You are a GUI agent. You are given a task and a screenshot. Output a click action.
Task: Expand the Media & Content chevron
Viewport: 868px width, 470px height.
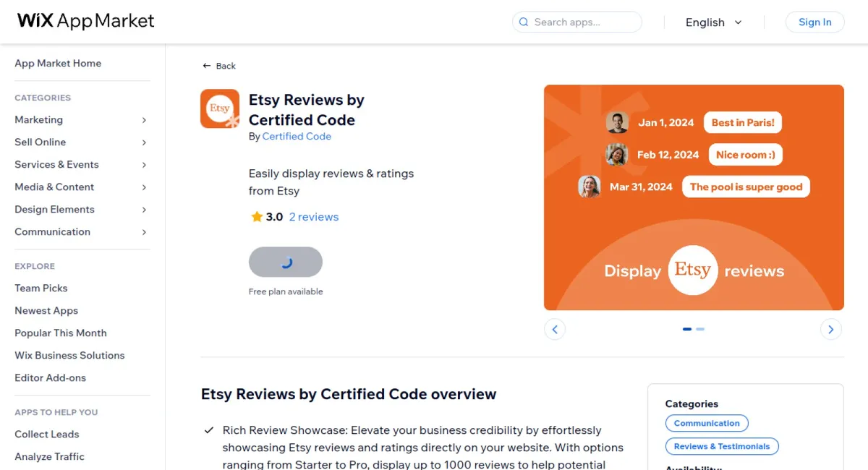click(144, 187)
